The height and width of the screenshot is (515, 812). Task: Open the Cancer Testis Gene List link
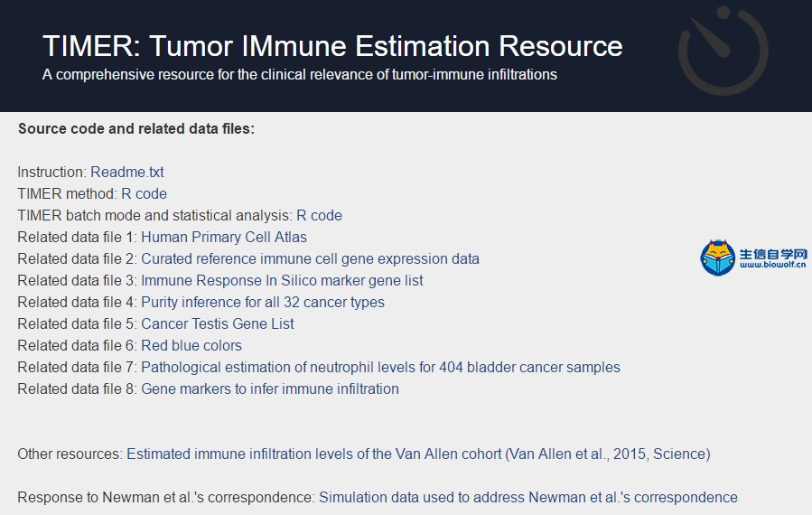[218, 323]
